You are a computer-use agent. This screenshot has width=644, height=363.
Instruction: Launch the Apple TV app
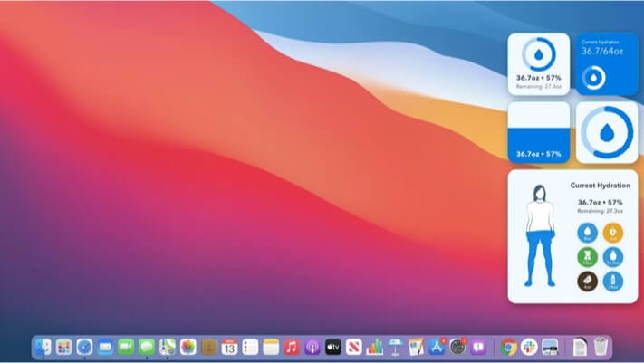pyautogui.click(x=333, y=348)
